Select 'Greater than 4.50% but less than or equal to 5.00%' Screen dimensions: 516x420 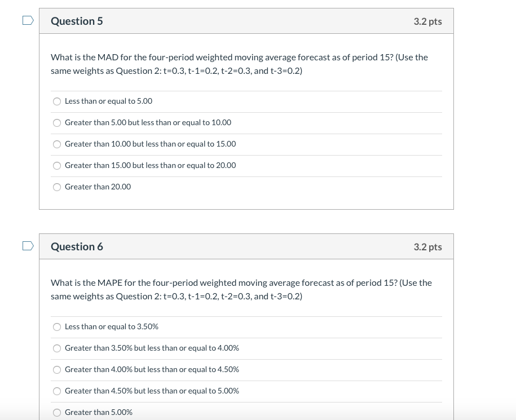(x=57, y=391)
